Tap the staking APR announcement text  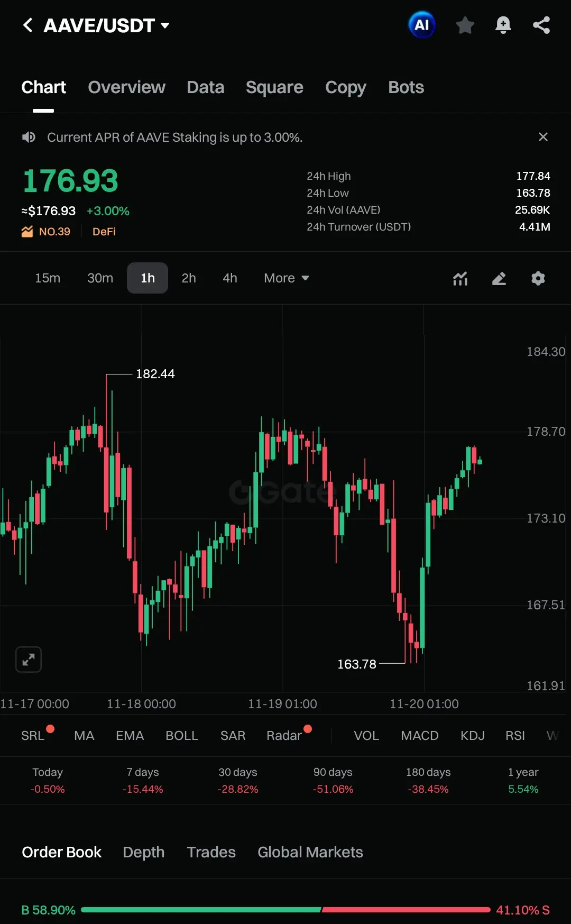click(175, 138)
